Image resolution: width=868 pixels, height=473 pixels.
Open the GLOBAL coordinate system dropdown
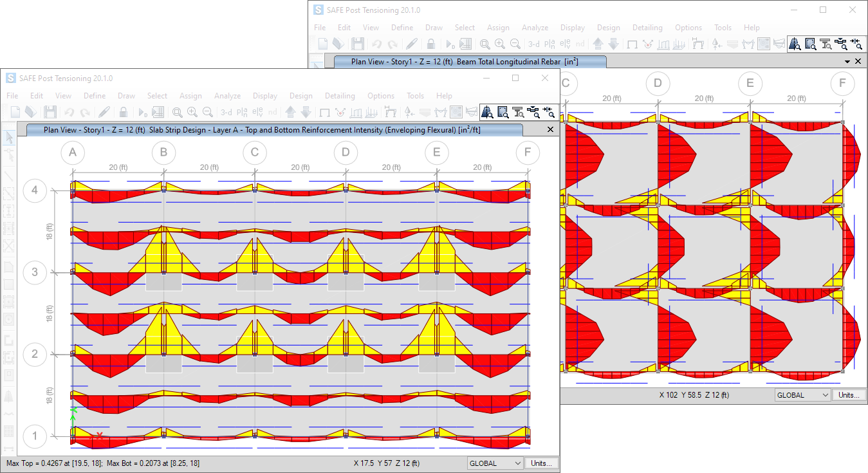coord(494,463)
